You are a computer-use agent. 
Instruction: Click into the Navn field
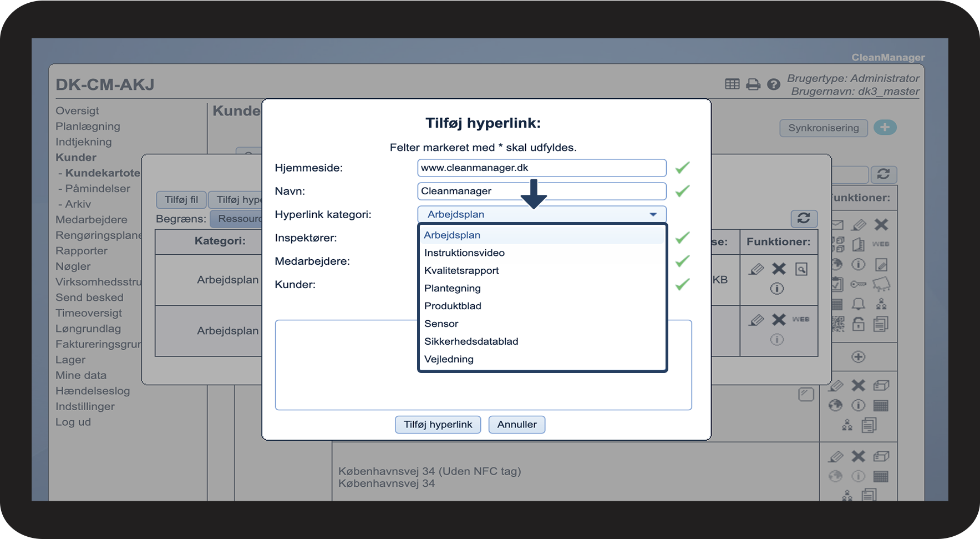[x=542, y=191]
